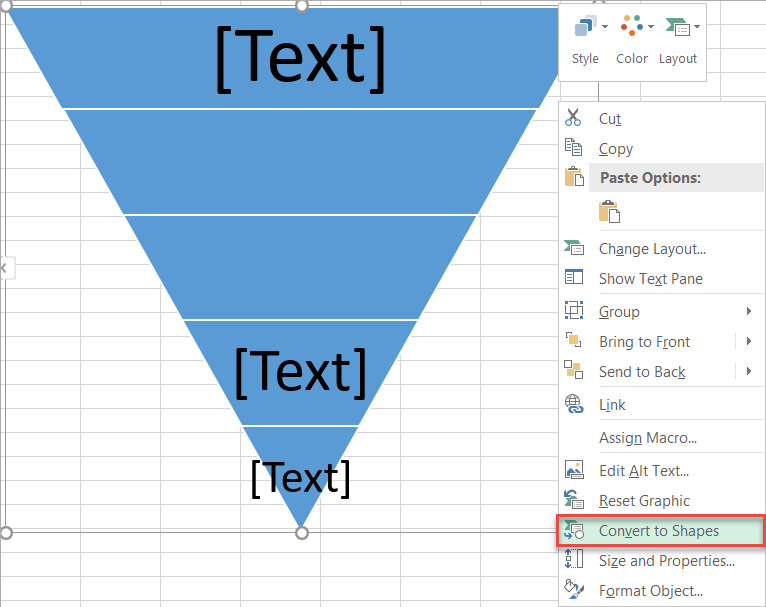The image size is (766, 607).
Task: Expand the Group submenu arrow
Action: 749,311
